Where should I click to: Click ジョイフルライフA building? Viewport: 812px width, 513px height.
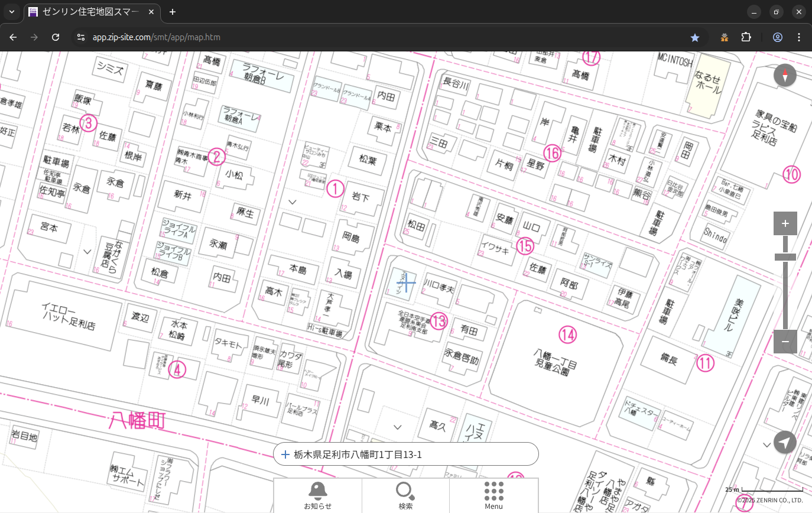178,230
